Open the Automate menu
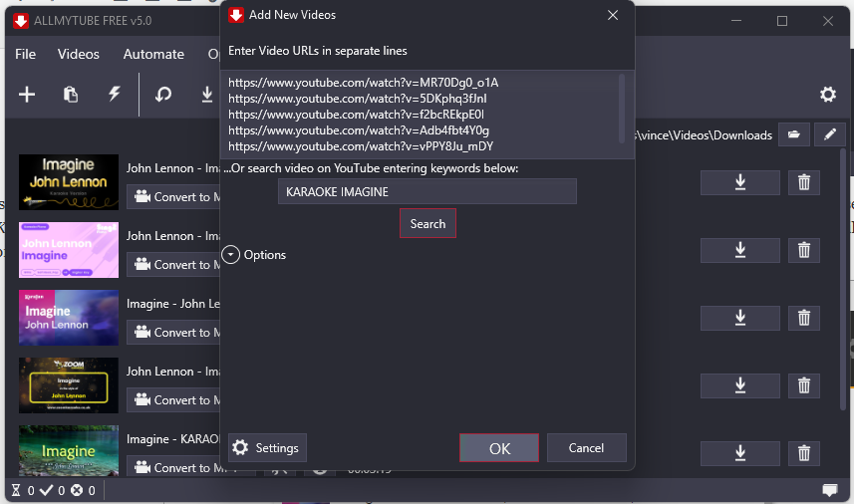Viewport: 854px width, 504px height. coord(153,54)
